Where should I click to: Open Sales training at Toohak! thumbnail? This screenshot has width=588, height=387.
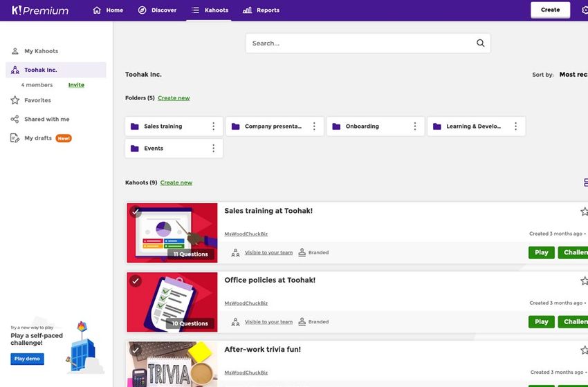[x=172, y=233]
